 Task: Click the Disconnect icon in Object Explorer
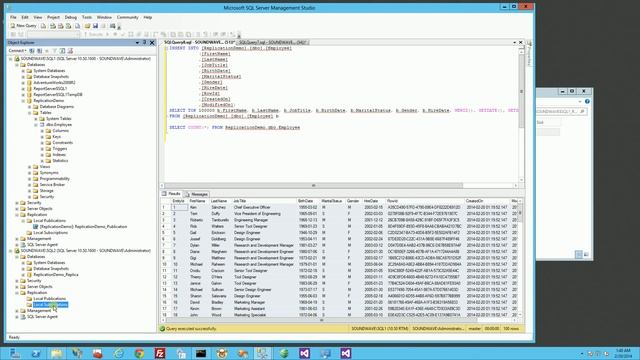[40, 51]
